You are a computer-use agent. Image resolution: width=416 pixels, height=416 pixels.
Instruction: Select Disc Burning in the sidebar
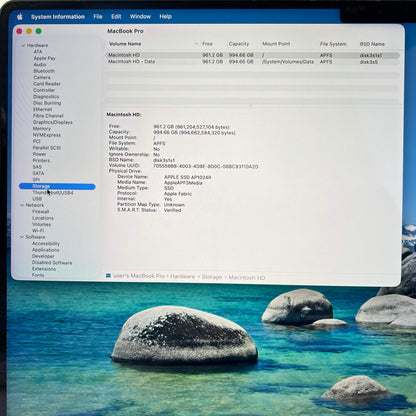[x=47, y=103]
